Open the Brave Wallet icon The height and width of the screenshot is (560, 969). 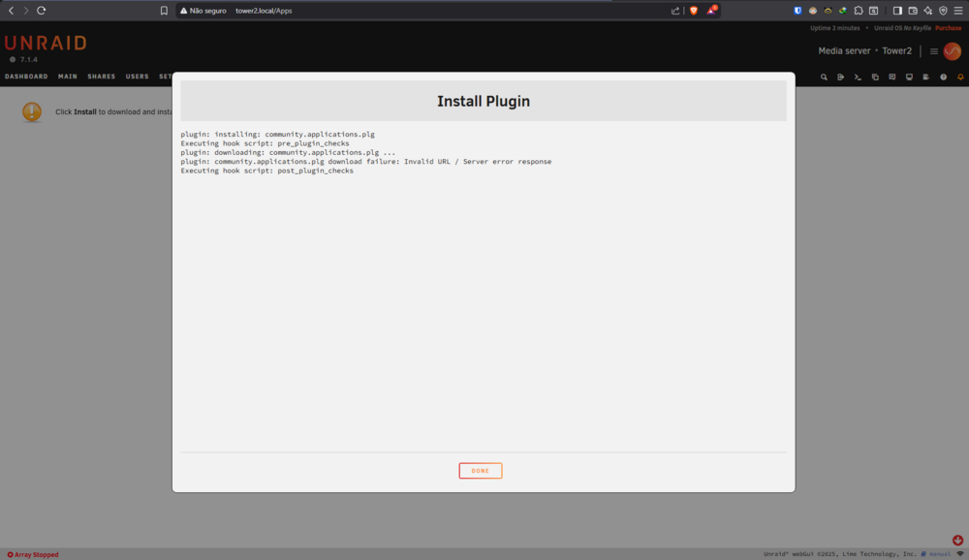[x=913, y=11]
